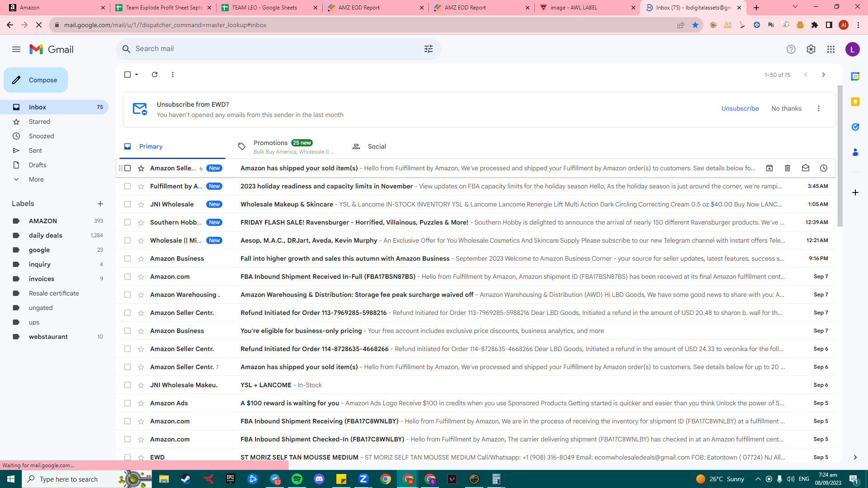
Task: Open Gmail settings gear
Action: pyautogui.click(x=811, y=49)
